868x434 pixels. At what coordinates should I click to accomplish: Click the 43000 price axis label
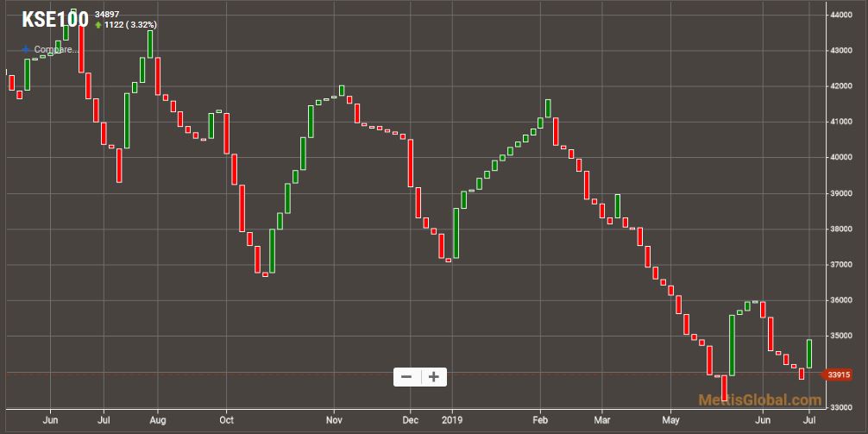point(842,50)
